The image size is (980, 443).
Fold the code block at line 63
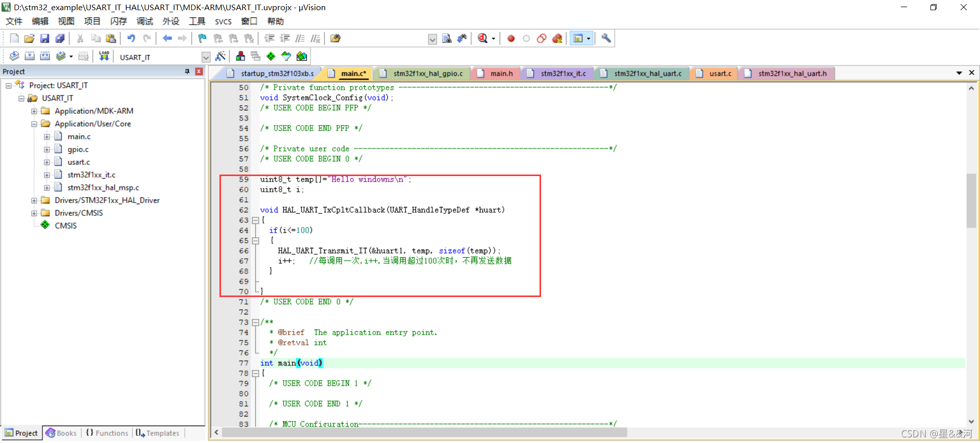255,220
